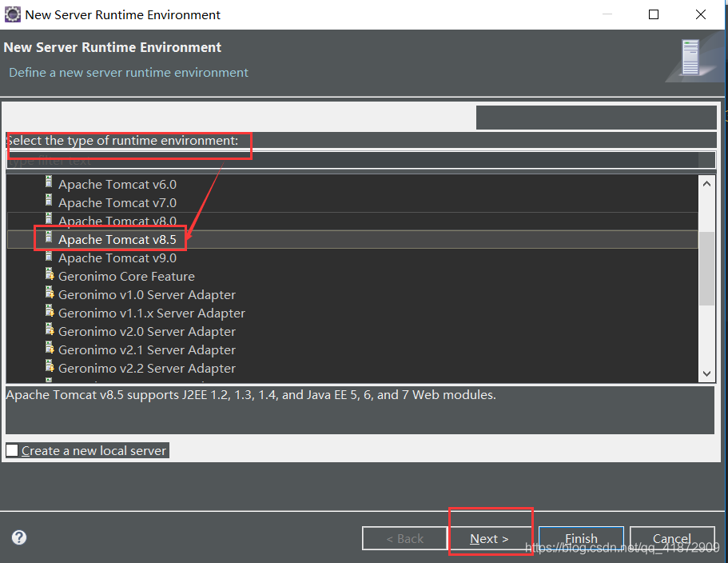
Task: Click the Geronimo v2.0 Server Adapter icon
Action: [x=50, y=329]
